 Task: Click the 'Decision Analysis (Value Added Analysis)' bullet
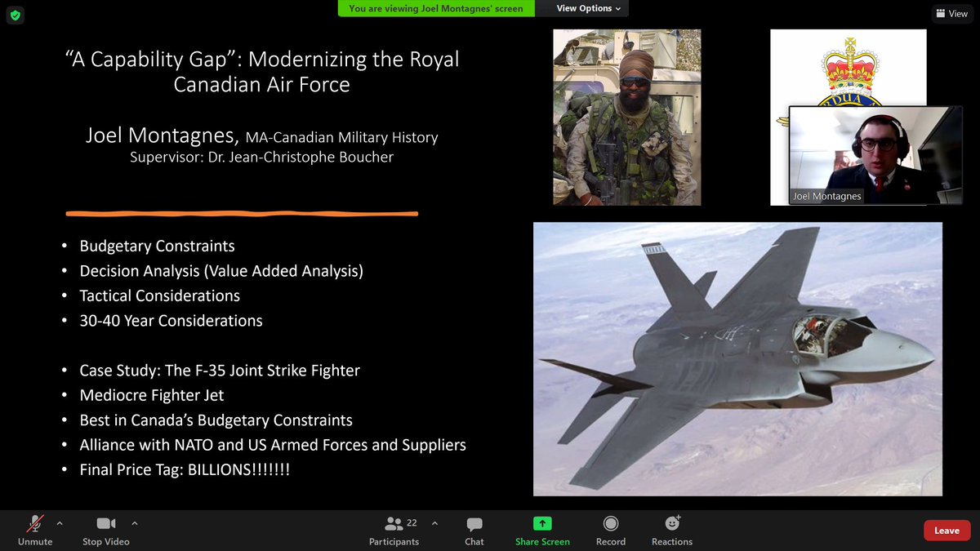pos(221,271)
